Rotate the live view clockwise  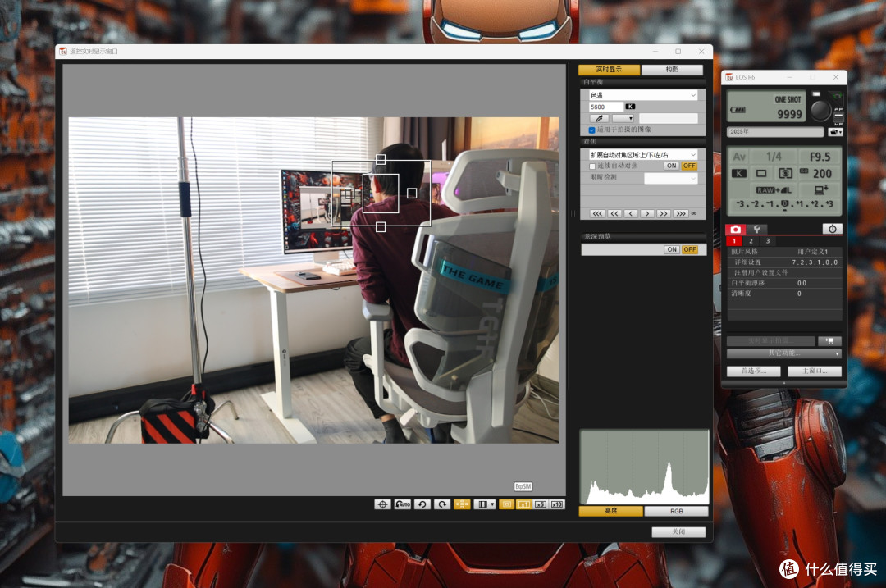pos(442,504)
